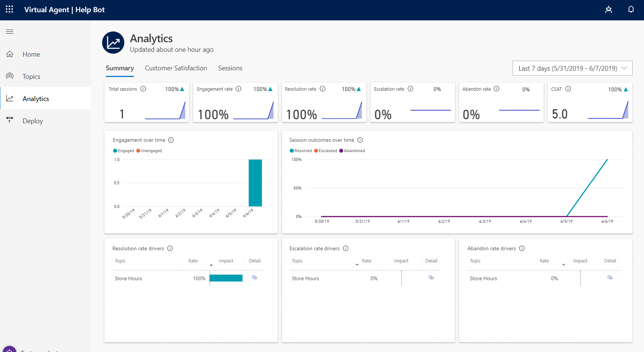Screen dimensions: 644x352
Task: Show info for Total sessions
Action: (x=143, y=89)
